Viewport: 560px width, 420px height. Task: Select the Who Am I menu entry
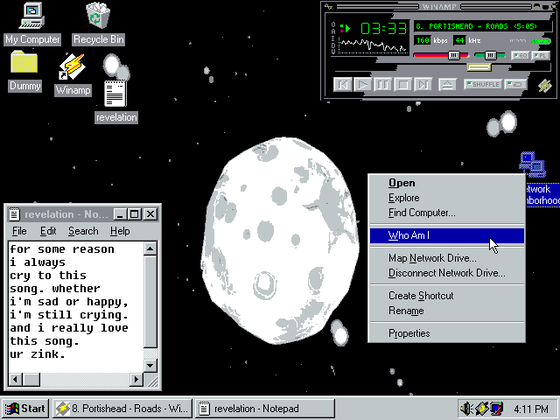447,236
